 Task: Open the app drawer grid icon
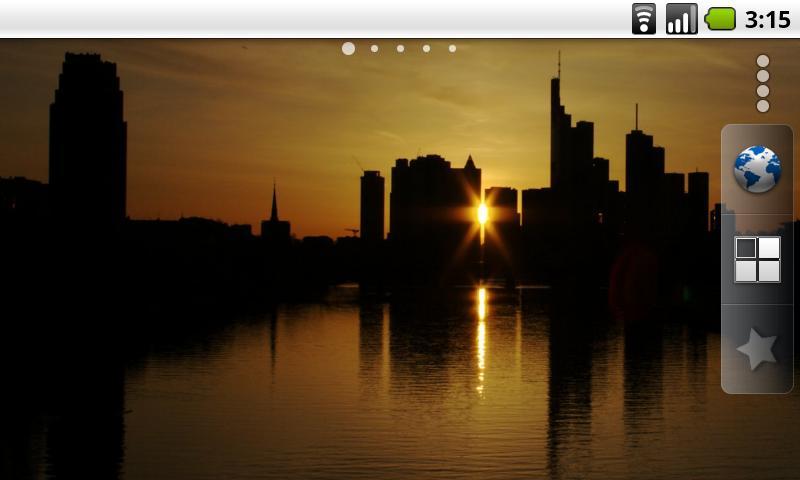coord(757,259)
